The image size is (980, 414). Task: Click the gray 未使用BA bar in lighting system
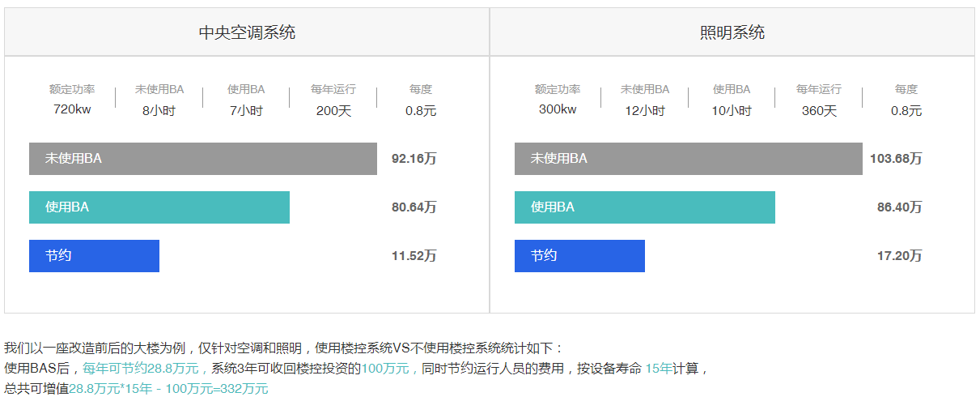[689, 159]
